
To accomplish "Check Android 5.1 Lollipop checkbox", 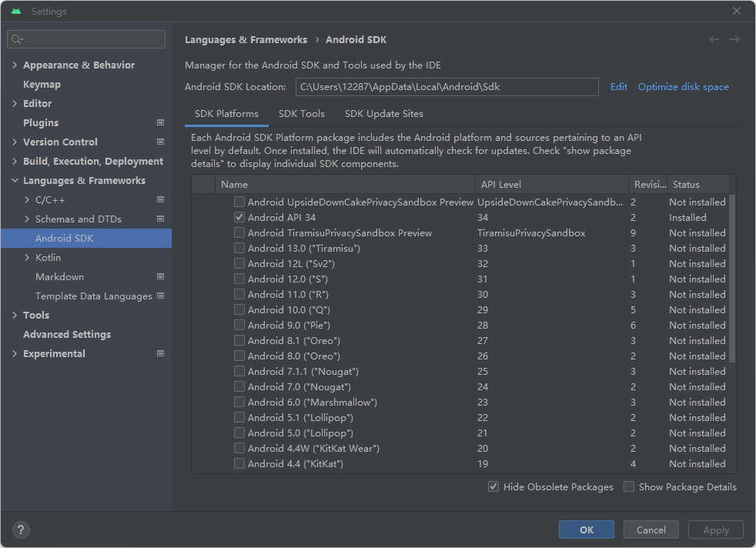I will pyautogui.click(x=239, y=417).
